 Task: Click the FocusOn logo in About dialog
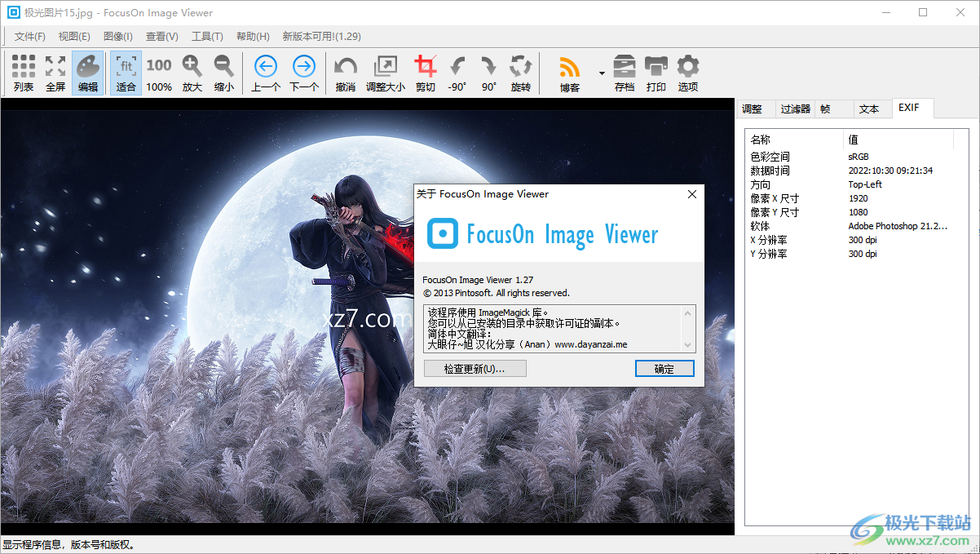[x=443, y=233]
